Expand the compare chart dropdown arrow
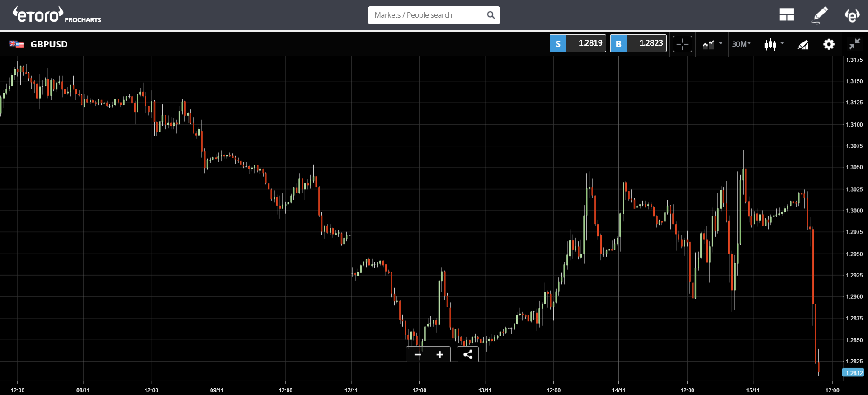This screenshot has height=395, width=868. click(721, 43)
